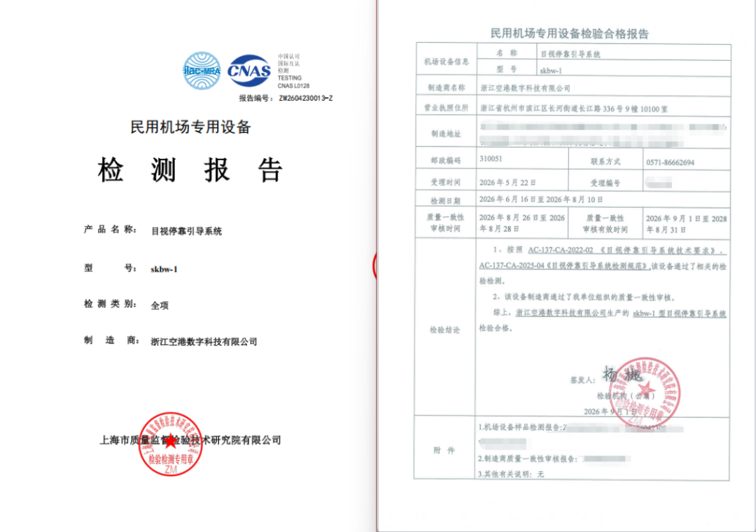Select the table's 型号 value skbw-1
The width and height of the screenshot is (756, 532).
551,71
